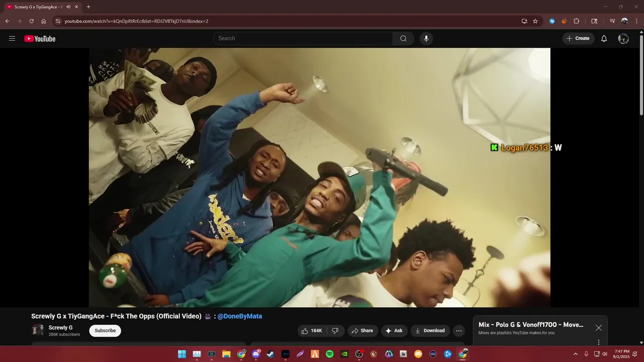
Task: Open Spotify from taskbar
Action: (330, 354)
